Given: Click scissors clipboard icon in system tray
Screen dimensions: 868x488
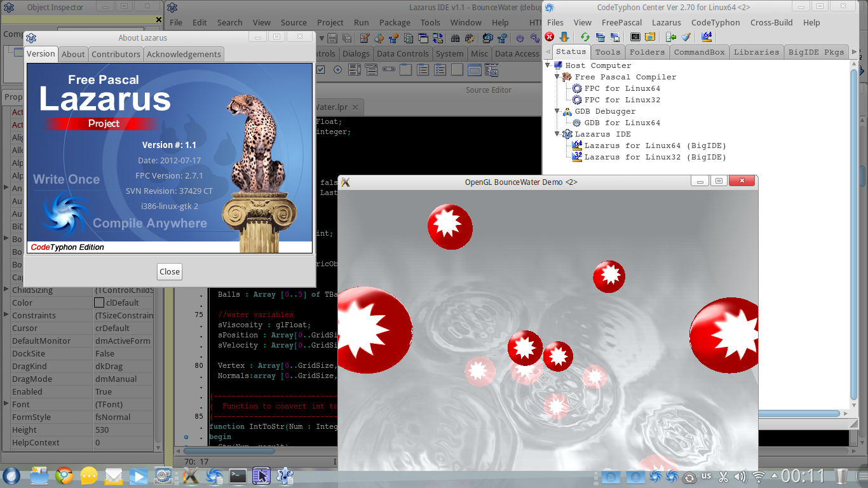Looking at the screenshot, I should tap(723, 476).
